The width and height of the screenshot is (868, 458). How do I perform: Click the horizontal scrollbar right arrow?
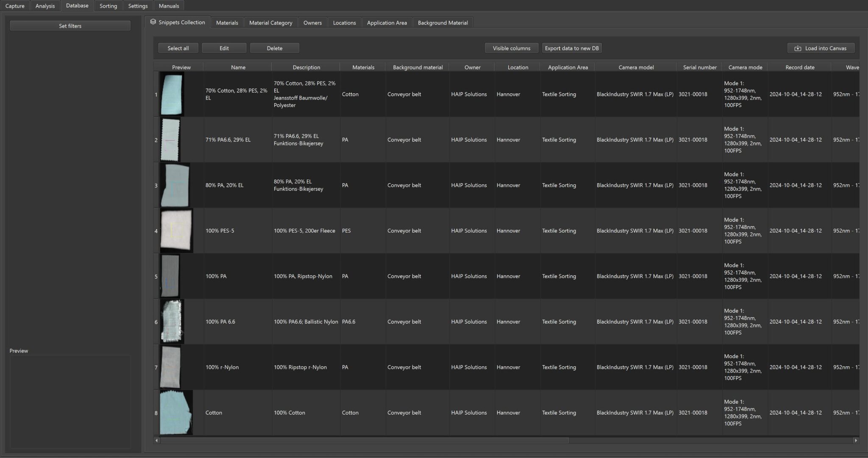856,441
